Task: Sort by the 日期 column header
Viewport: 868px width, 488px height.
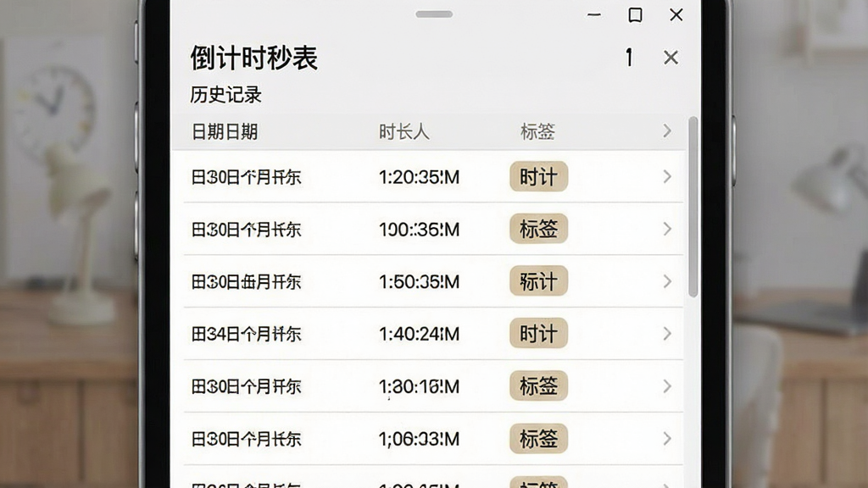Action: [x=224, y=131]
